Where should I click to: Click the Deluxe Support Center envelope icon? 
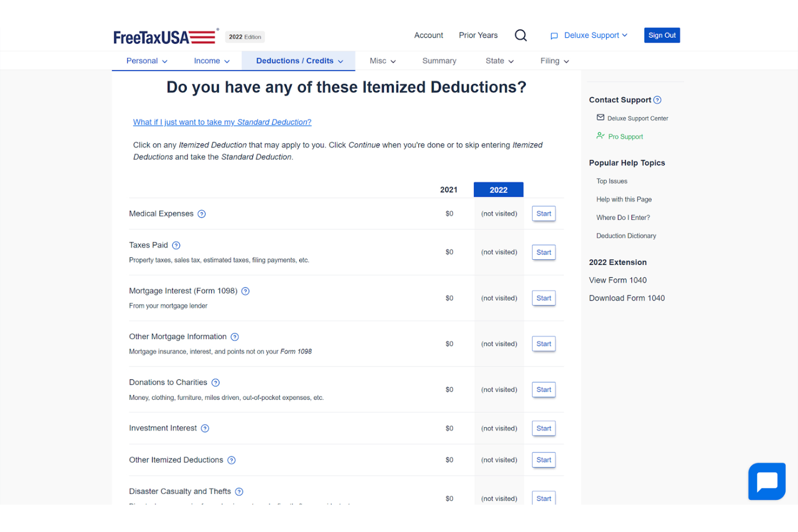coord(600,118)
